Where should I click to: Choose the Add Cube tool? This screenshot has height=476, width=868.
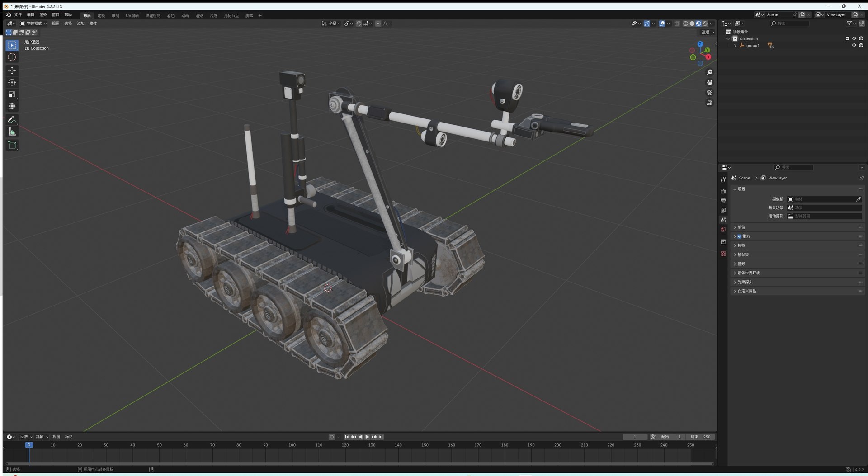pyautogui.click(x=12, y=145)
